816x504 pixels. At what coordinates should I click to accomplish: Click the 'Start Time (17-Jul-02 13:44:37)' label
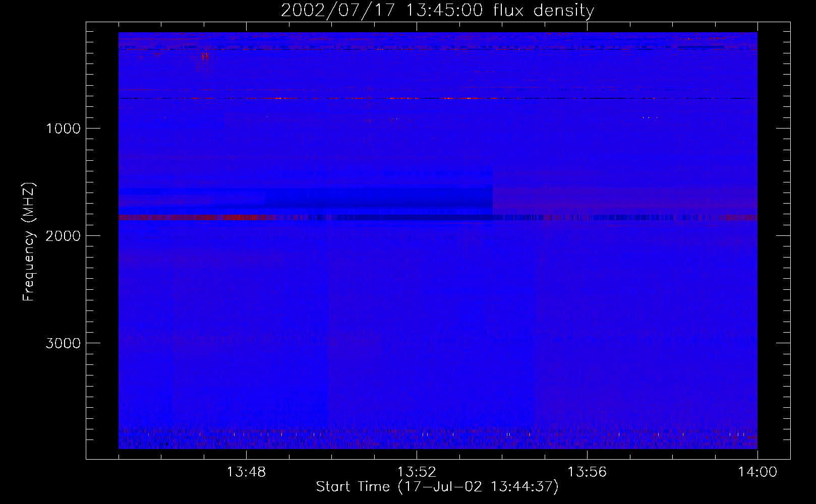[x=437, y=487]
